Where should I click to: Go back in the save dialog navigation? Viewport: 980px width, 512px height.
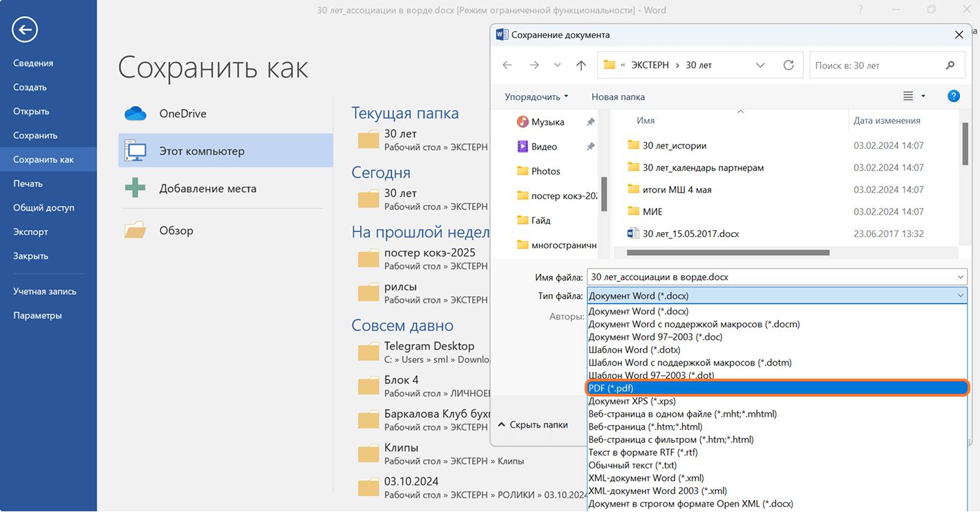tap(507, 65)
